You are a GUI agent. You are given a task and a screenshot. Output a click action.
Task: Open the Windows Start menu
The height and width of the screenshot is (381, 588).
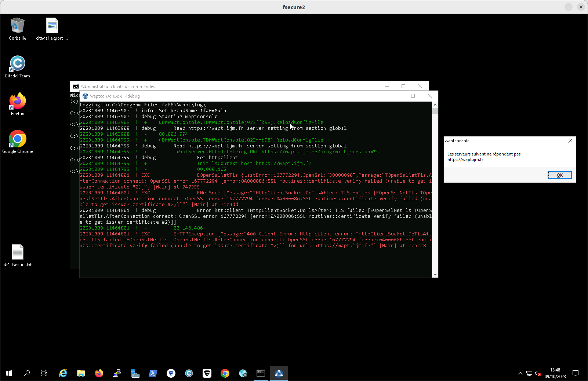click(9, 373)
